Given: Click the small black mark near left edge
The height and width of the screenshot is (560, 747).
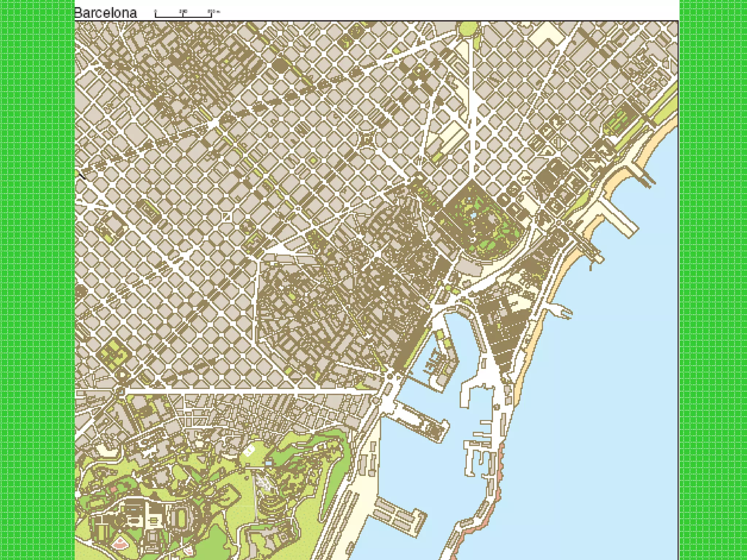Looking at the screenshot, I should point(82,177).
